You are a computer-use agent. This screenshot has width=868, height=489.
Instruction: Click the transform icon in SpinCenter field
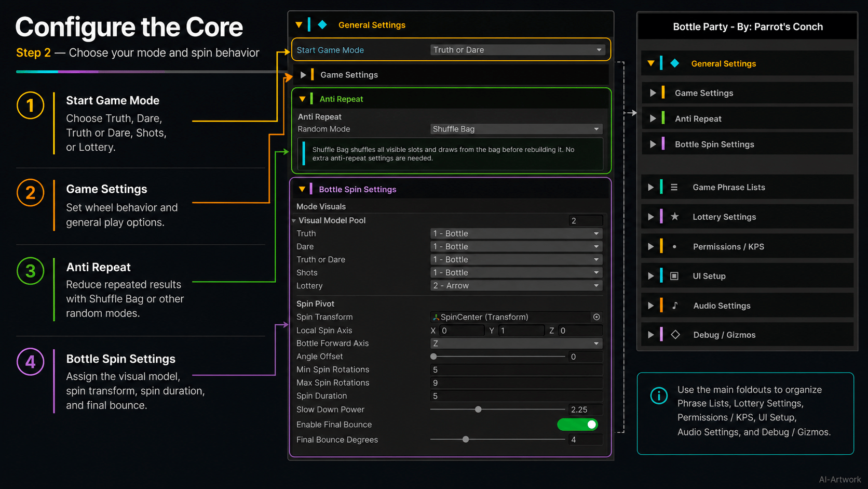tap(436, 317)
